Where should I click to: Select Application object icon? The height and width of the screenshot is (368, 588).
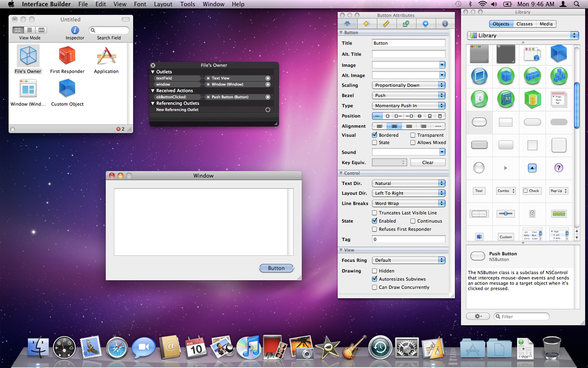[x=106, y=56]
